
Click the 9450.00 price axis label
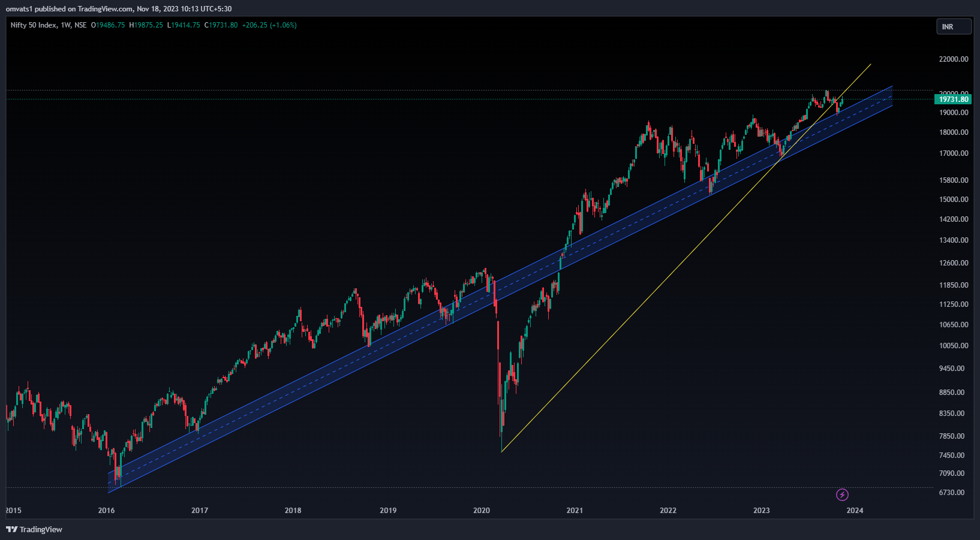coord(952,368)
